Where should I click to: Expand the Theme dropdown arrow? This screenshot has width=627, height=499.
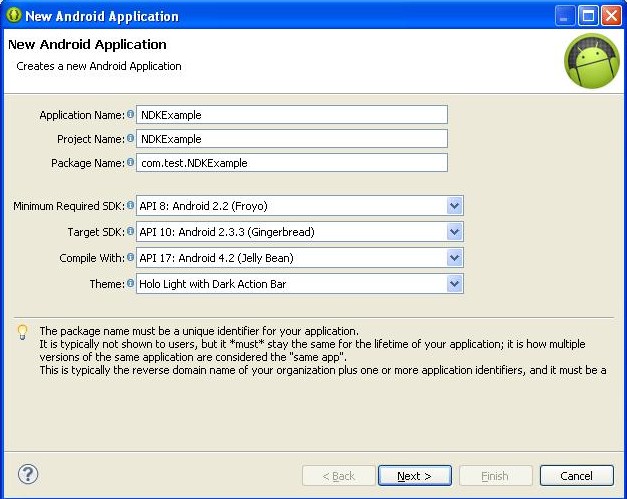pyautogui.click(x=454, y=284)
